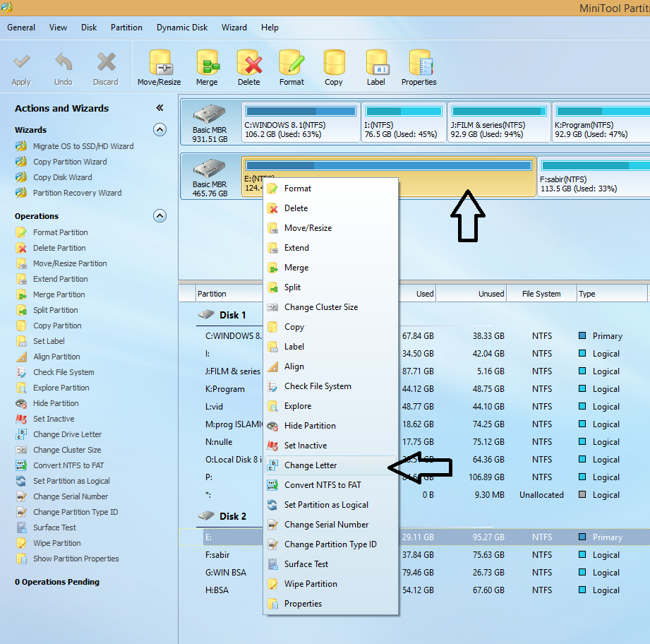Launch the Copy Partition Wizard
The height and width of the screenshot is (644, 650).
[x=61, y=162]
